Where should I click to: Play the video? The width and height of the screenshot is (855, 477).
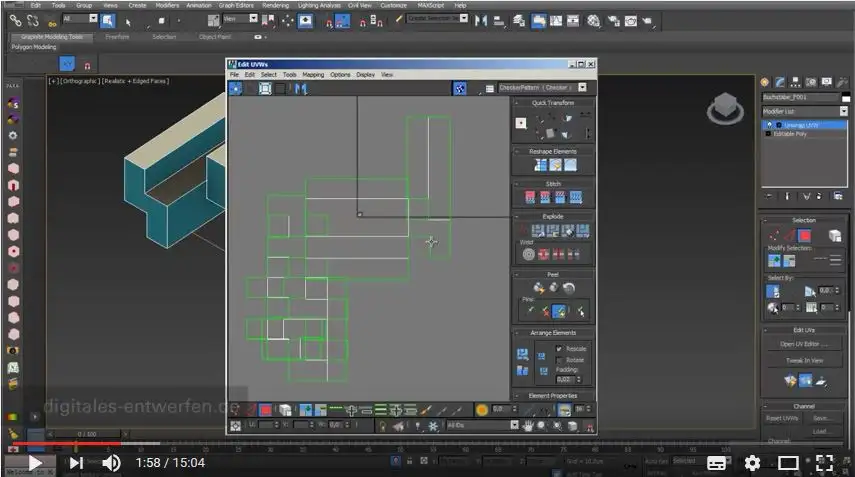[x=34, y=463]
